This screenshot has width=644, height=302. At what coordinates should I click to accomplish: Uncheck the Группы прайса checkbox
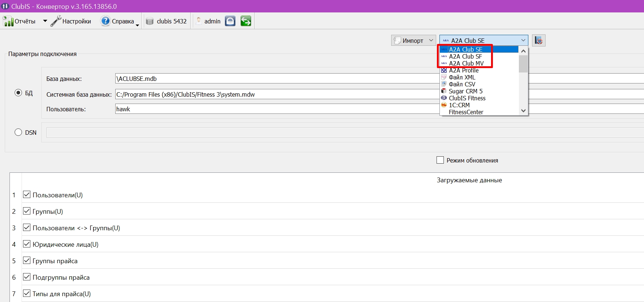tap(27, 260)
